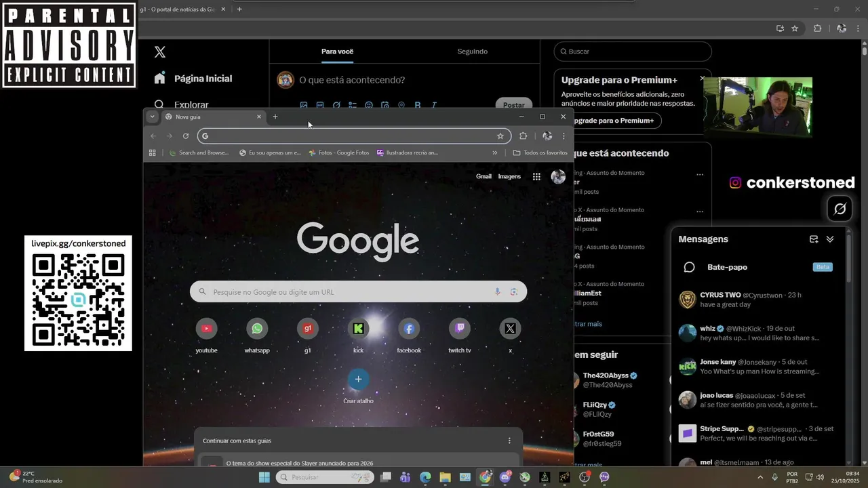Switch to the Para você tab
The height and width of the screenshot is (488, 868).
337,52
